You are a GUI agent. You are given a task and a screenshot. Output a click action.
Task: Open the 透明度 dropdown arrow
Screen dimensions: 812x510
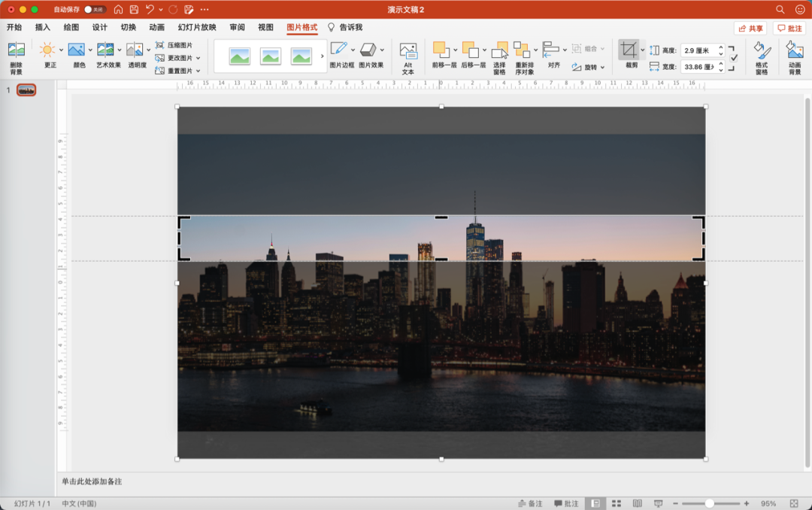pyautogui.click(x=149, y=50)
